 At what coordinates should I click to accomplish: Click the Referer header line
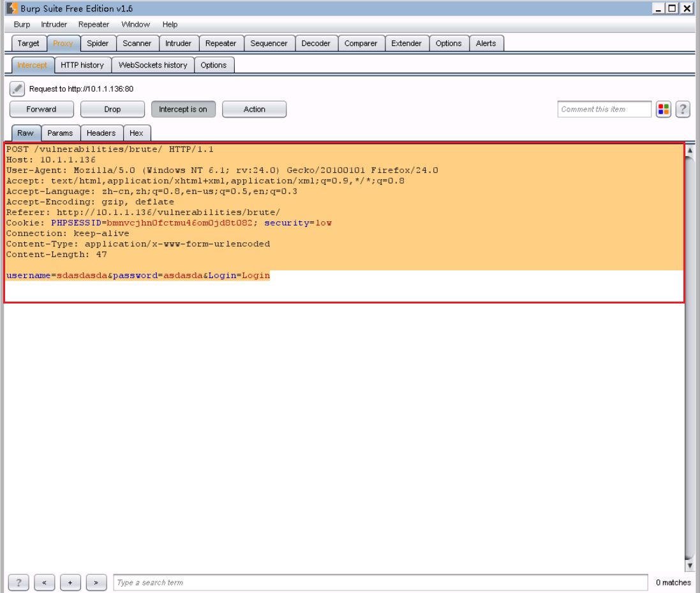coord(144,212)
